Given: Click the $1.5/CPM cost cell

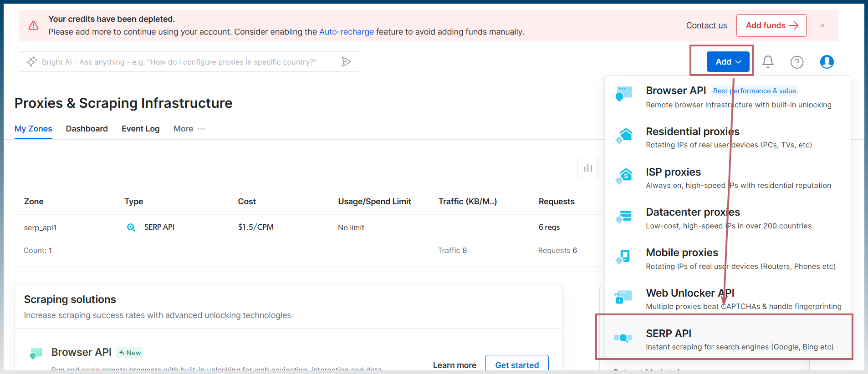Looking at the screenshot, I should click(x=255, y=227).
